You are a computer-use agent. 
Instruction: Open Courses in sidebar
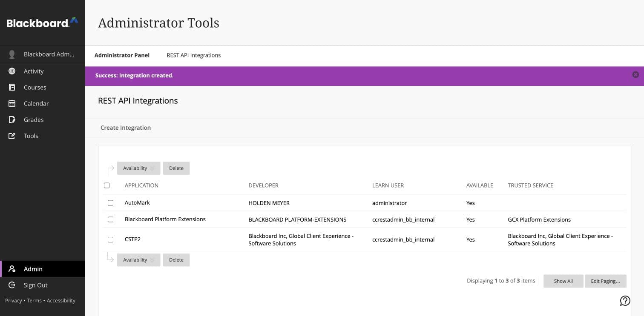[43, 87]
